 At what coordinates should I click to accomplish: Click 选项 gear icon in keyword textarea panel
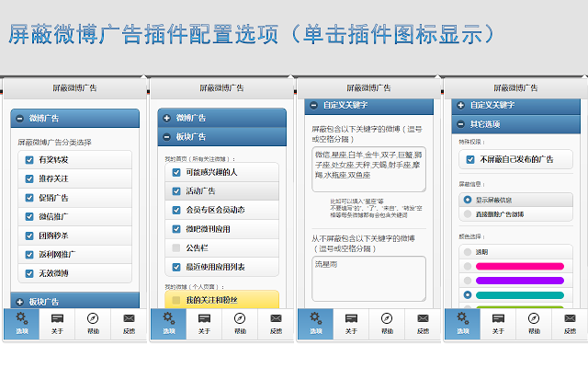pos(315,318)
